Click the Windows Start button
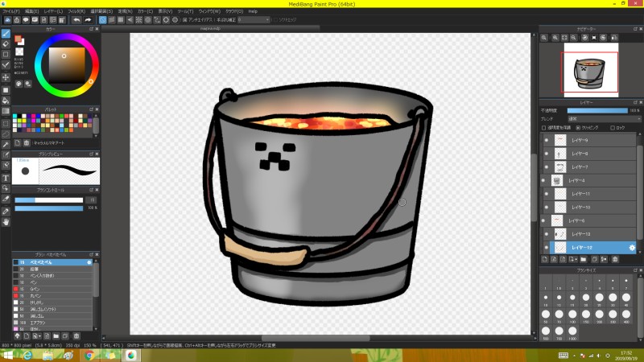 [7, 356]
